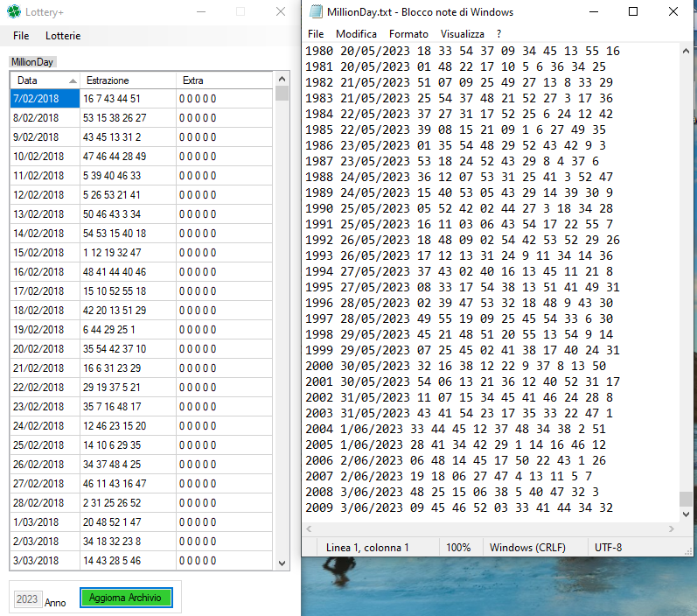This screenshot has width=697, height=616.
Task: Click the scroll down arrow in Lottery+ table
Action: coord(282,563)
